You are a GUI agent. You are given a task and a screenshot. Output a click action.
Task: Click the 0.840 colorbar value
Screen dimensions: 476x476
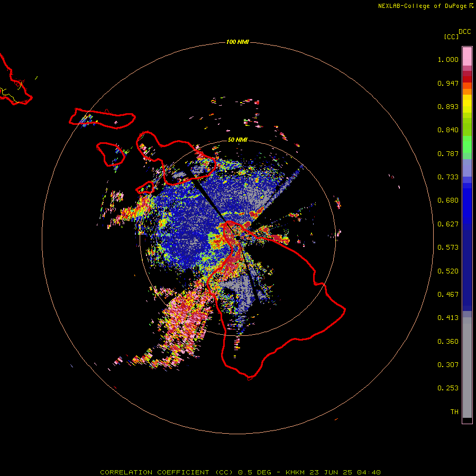[x=448, y=130]
